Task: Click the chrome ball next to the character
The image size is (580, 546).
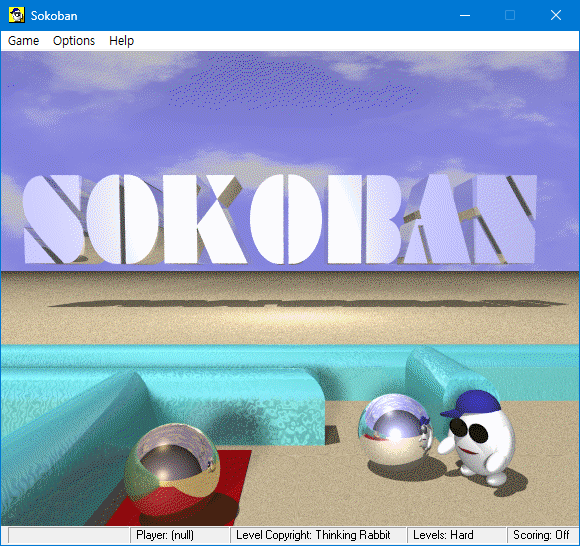Action: click(x=395, y=430)
